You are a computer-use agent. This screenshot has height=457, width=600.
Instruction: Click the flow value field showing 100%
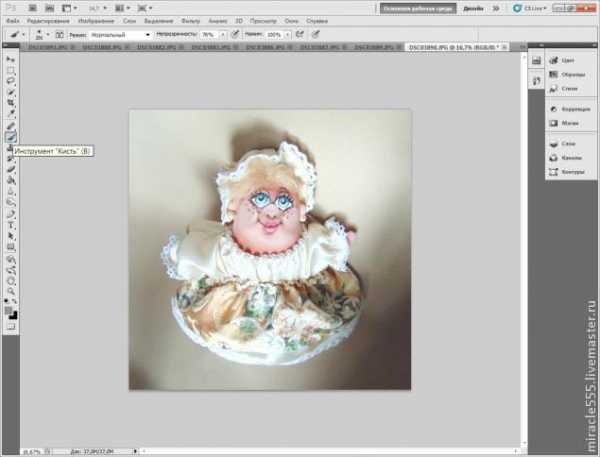[274, 34]
